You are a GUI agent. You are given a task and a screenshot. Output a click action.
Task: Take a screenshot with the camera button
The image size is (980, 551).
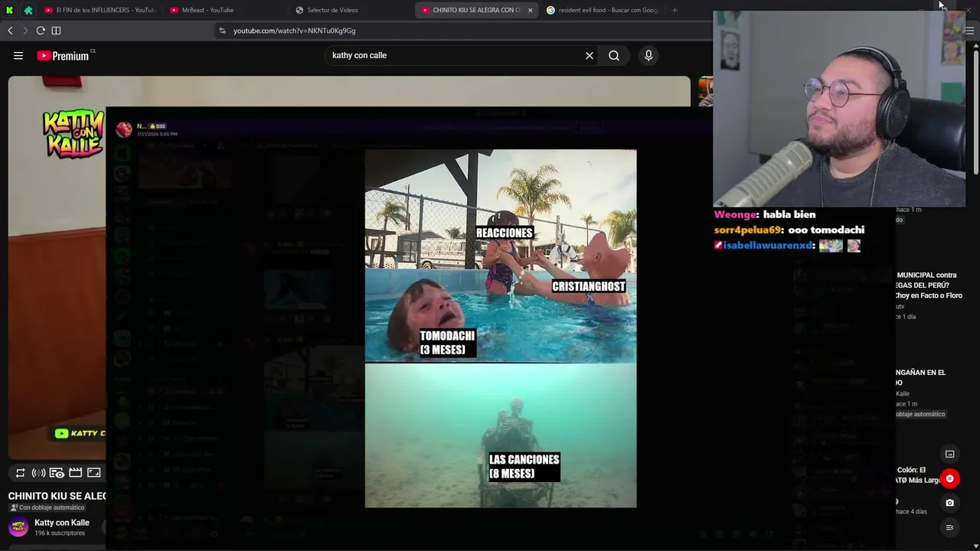[950, 503]
